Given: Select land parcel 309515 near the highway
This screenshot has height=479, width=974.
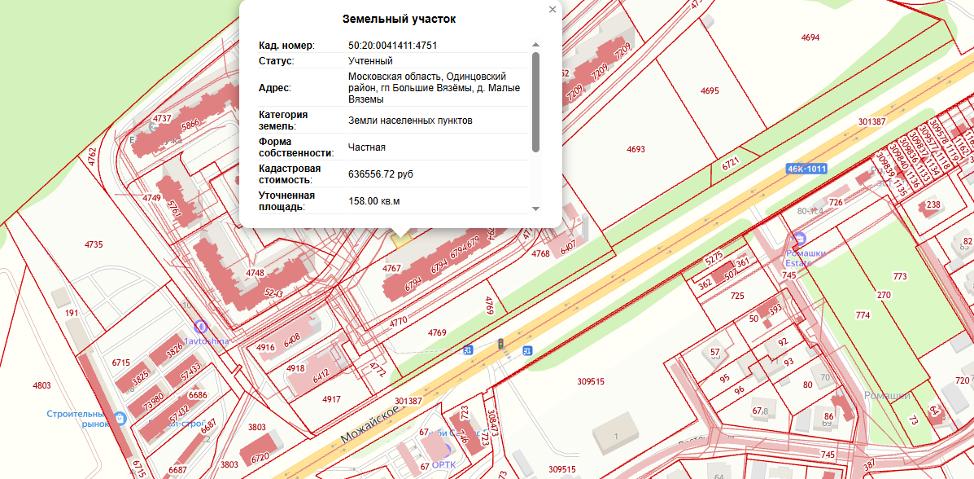Looking at the screenshot, I should (x=591, y=381).
